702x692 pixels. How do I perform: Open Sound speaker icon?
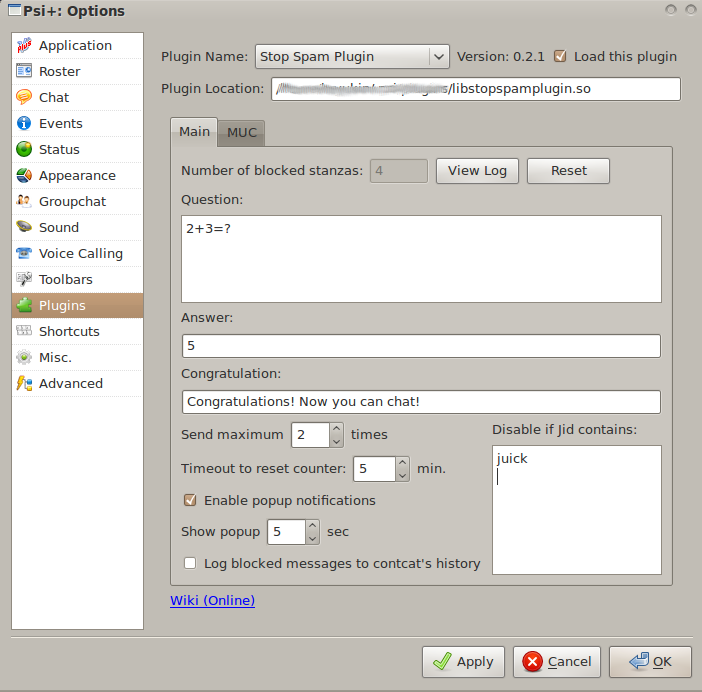[x=25, y=227]
